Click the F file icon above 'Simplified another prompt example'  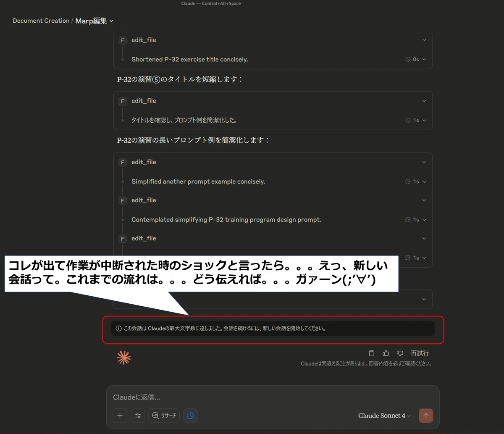click(x=123, y=163)
